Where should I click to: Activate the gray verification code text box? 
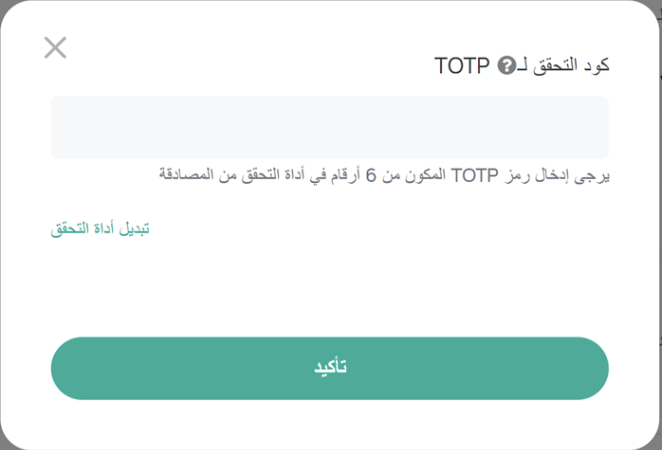pos(330,127)
